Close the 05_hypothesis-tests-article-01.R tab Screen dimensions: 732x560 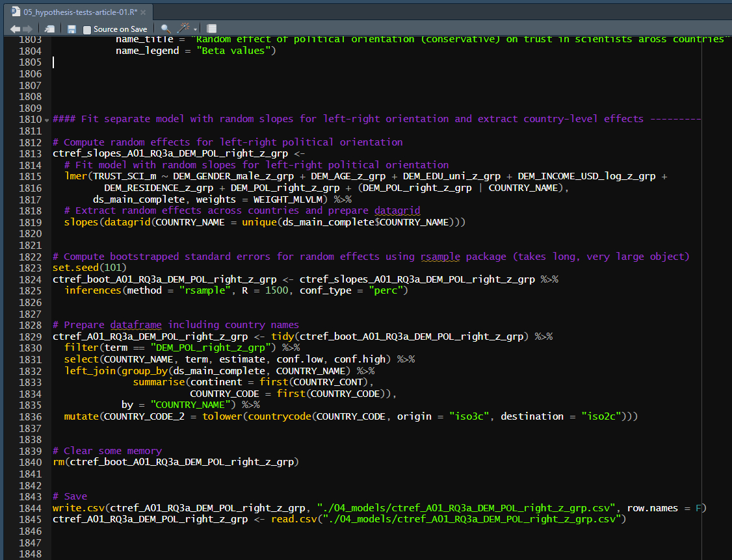tap(142, 12)
